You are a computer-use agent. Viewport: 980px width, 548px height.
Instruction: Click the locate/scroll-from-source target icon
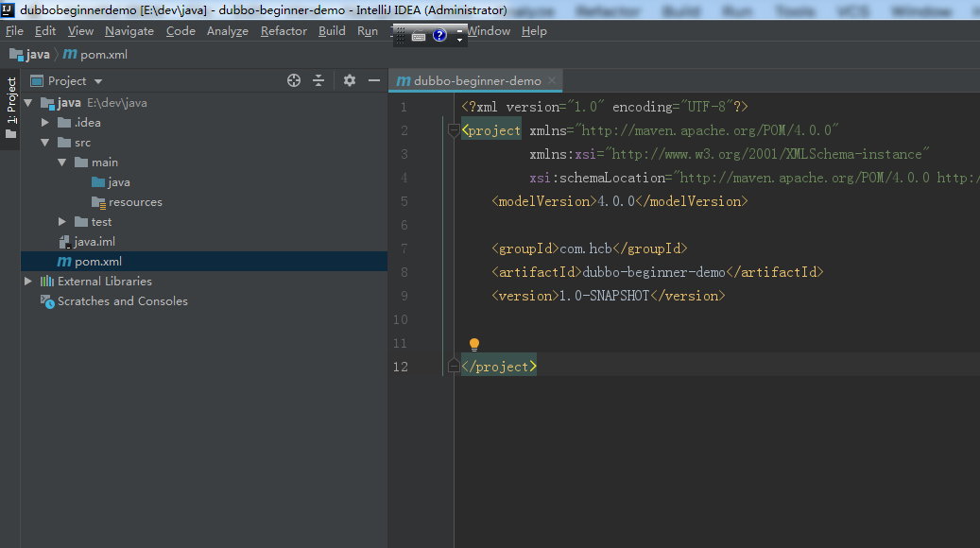coord(294,80)
